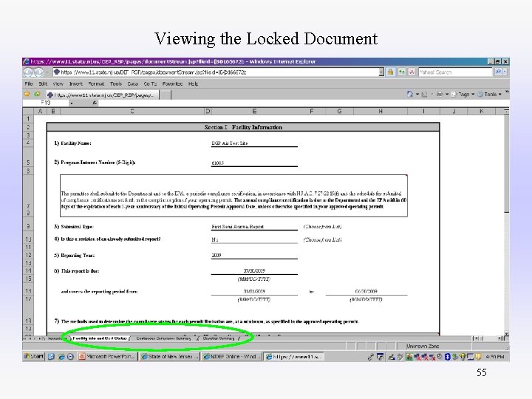Screen dimensions: 532x399
Task: Open the Insert menu
Action: 75,83
